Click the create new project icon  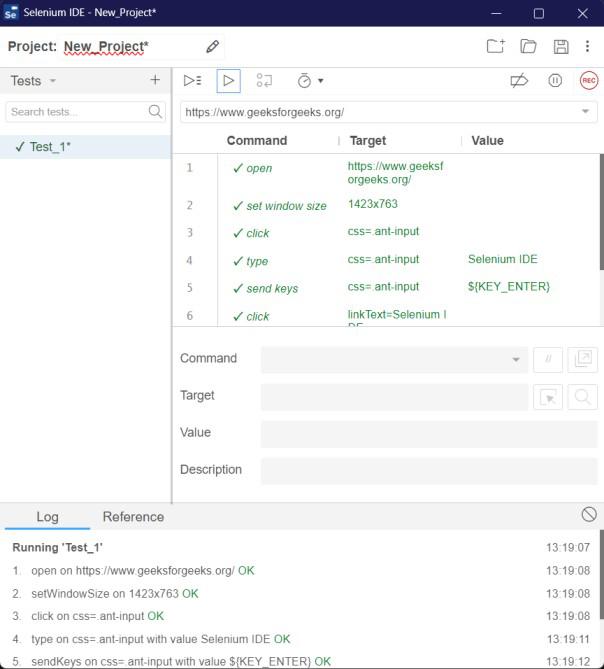click(496, 46)
